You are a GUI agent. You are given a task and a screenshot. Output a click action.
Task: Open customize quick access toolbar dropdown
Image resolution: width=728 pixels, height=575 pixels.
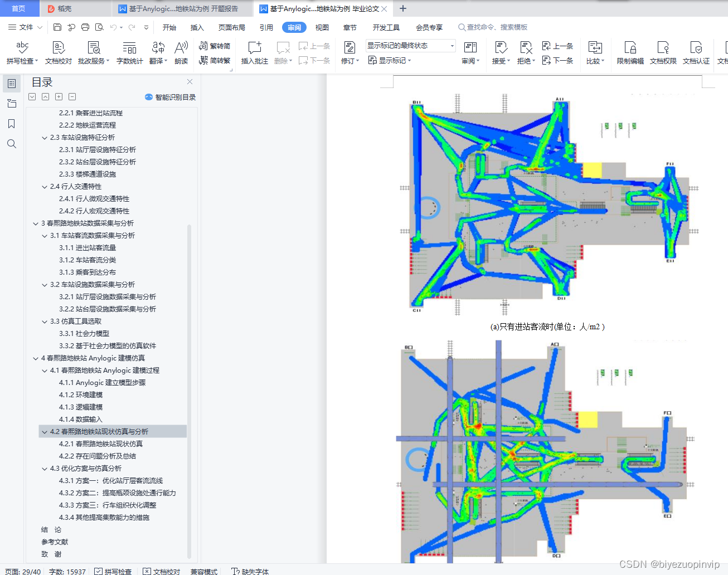[146, 27]
